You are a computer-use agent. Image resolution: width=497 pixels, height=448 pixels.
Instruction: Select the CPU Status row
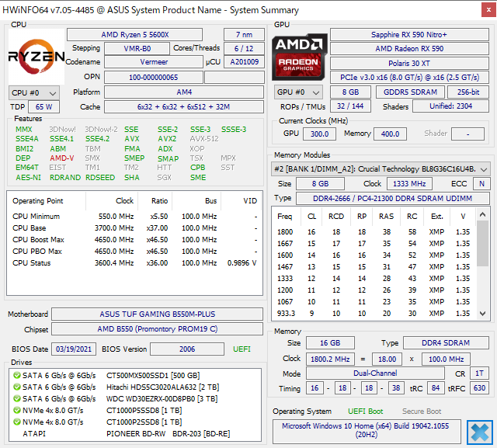(x=134, y=263)
